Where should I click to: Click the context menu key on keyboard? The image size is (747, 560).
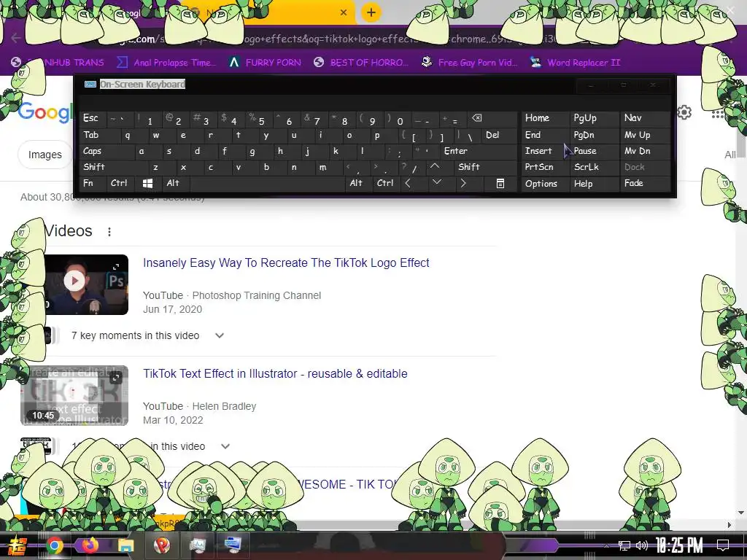point(500,183)
